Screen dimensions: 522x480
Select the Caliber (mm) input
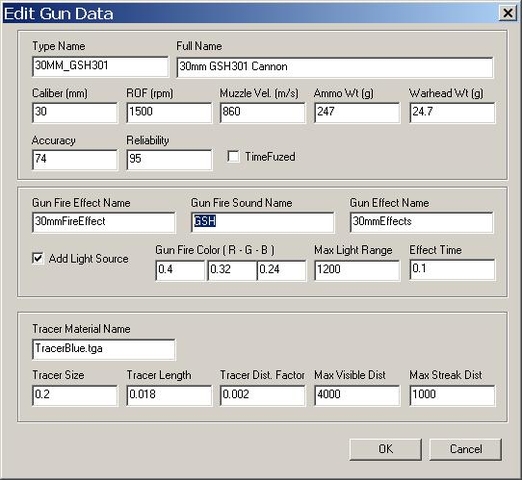(75, 113)
